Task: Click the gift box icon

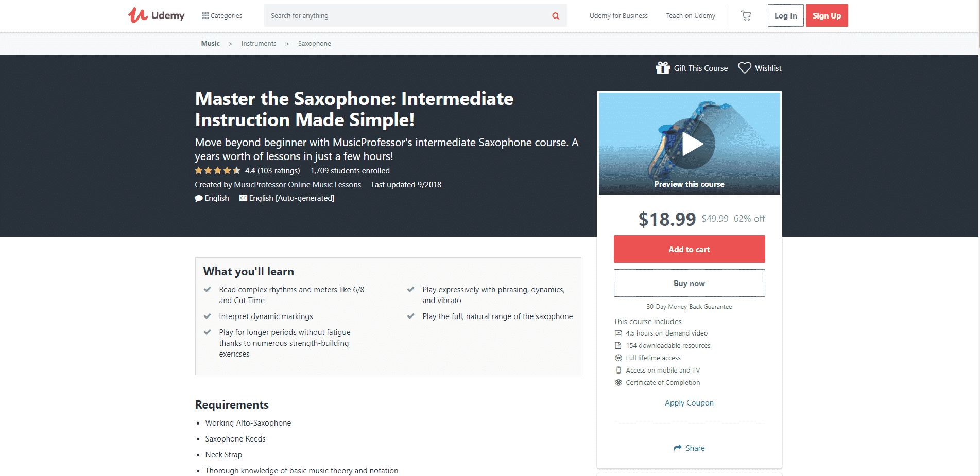Action: tap(662, 68)
